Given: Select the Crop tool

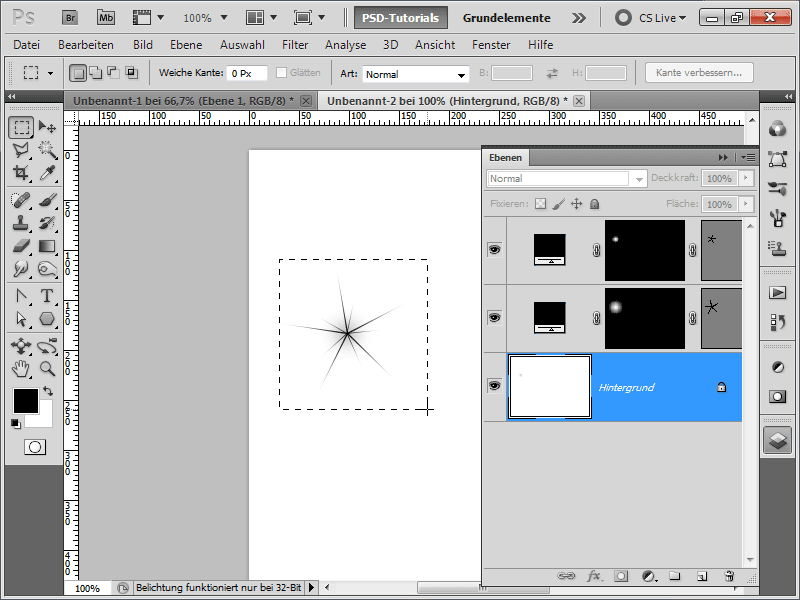Looking at the screenshot, I should (21, 173).
